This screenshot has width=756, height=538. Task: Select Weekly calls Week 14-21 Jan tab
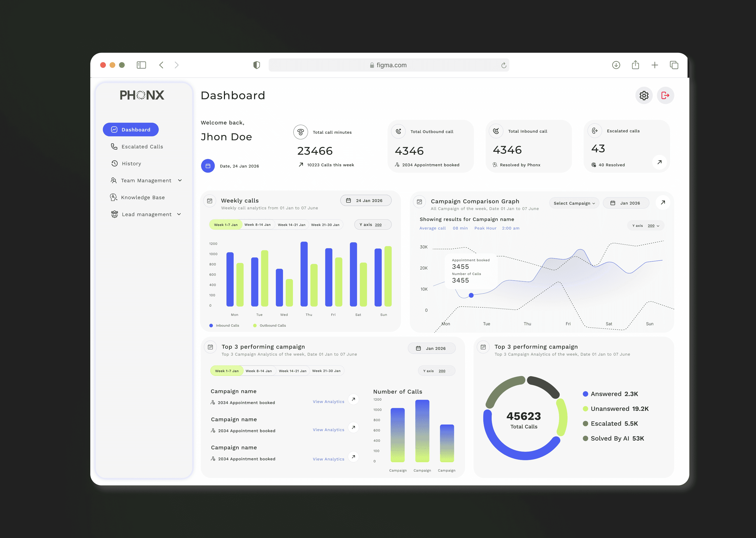click(292, 225)
